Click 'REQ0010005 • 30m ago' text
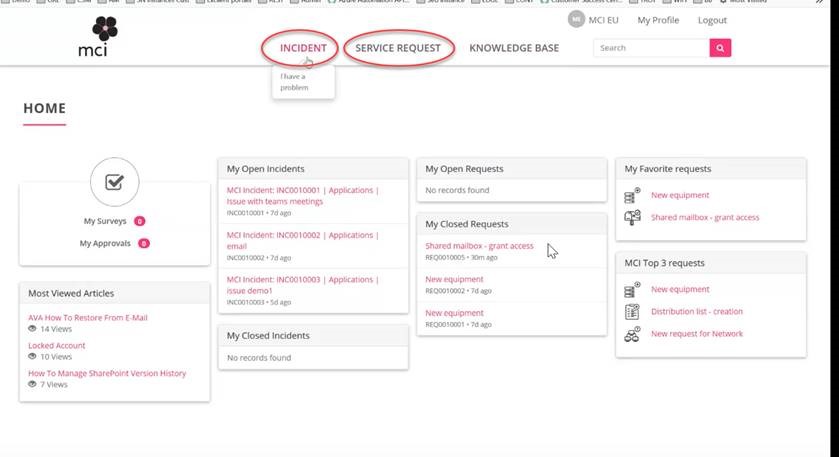 pyautogui.click(x=461, y=257)
